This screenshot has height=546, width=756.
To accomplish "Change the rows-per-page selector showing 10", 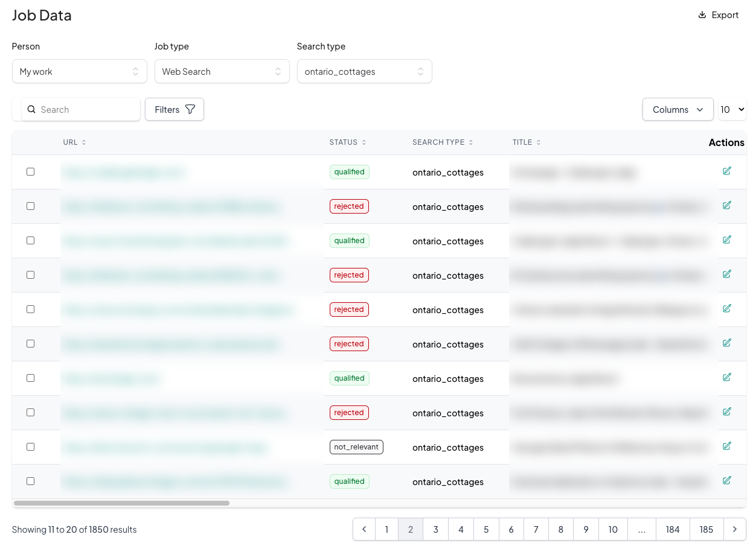I will (x=732, y=109).
